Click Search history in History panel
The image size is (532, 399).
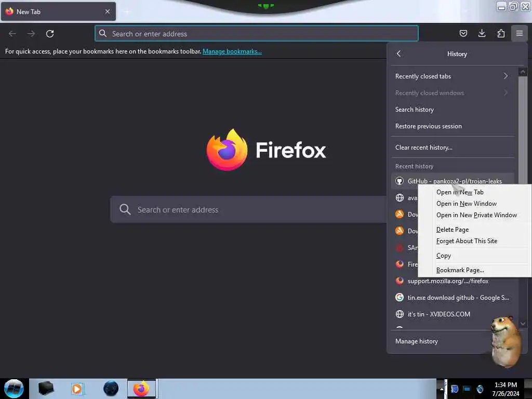pos(453,110)
